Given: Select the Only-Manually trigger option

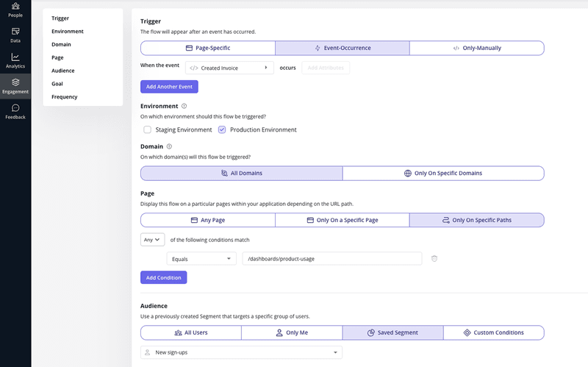Looking at the screenshot, I should click(476, 48).
